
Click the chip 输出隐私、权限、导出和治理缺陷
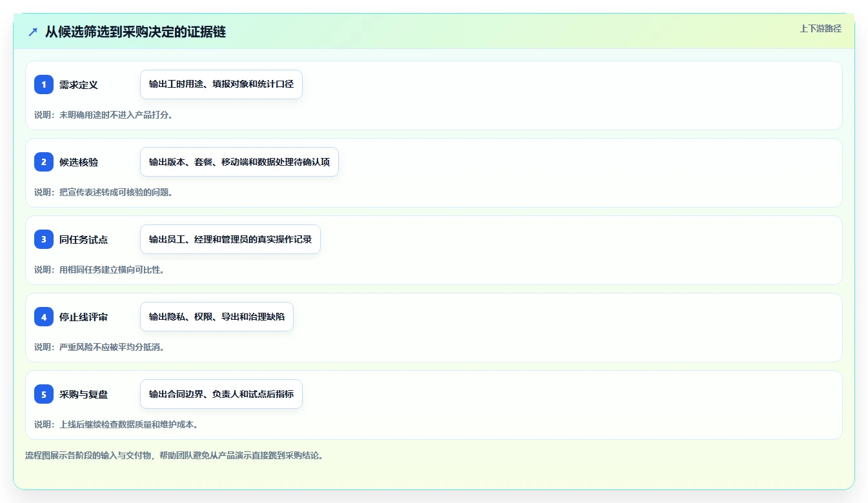[217, 317]
